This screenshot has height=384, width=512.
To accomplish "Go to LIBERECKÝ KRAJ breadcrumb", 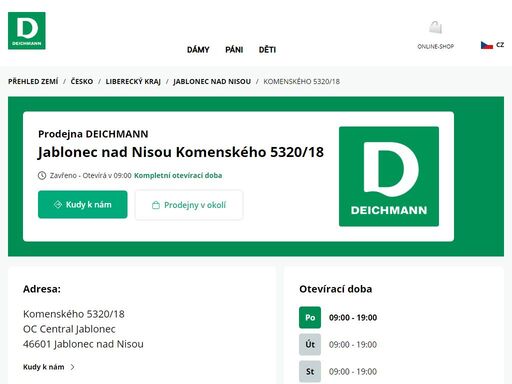I will coord(133,81).
